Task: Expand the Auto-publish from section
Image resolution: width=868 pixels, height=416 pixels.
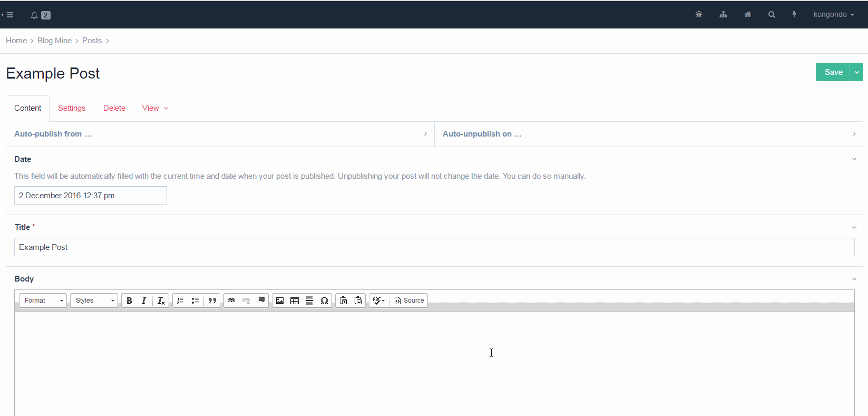Action: coord(220,134)
